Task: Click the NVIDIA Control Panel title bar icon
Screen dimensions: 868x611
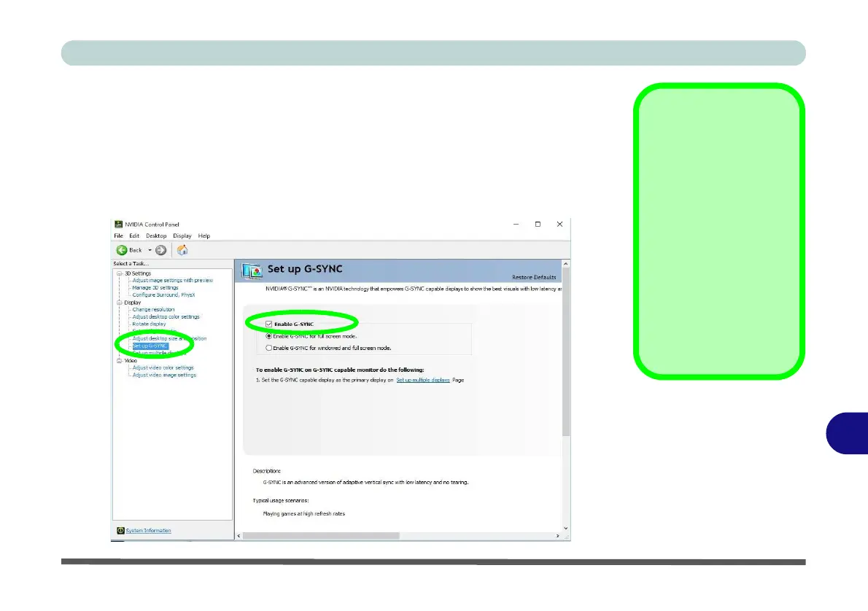Action: 118,224
